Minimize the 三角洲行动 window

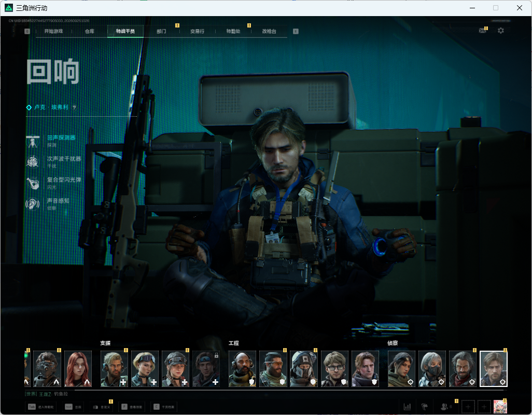pyautogui.click(x=472, y=8)
